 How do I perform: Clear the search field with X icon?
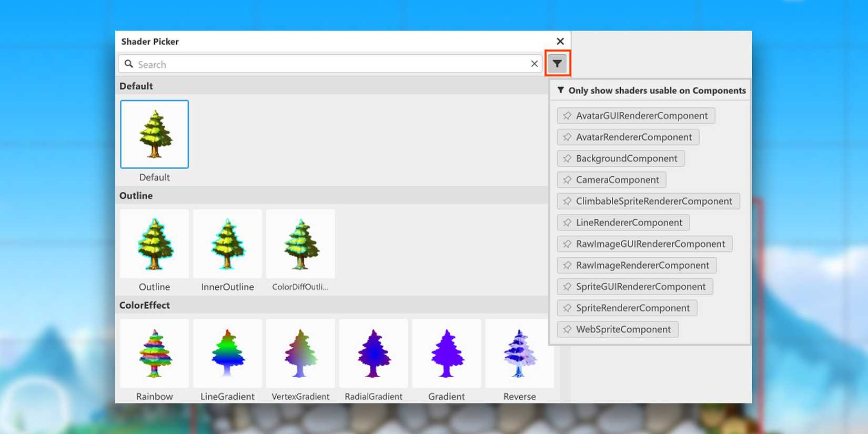click(x=534, y=64)
